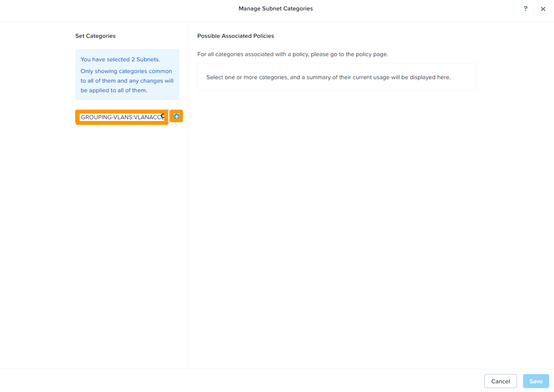Click the Manage Subnet Categories title
The width and height of the screenshot is (554, 392).
(x=275, y=8)
